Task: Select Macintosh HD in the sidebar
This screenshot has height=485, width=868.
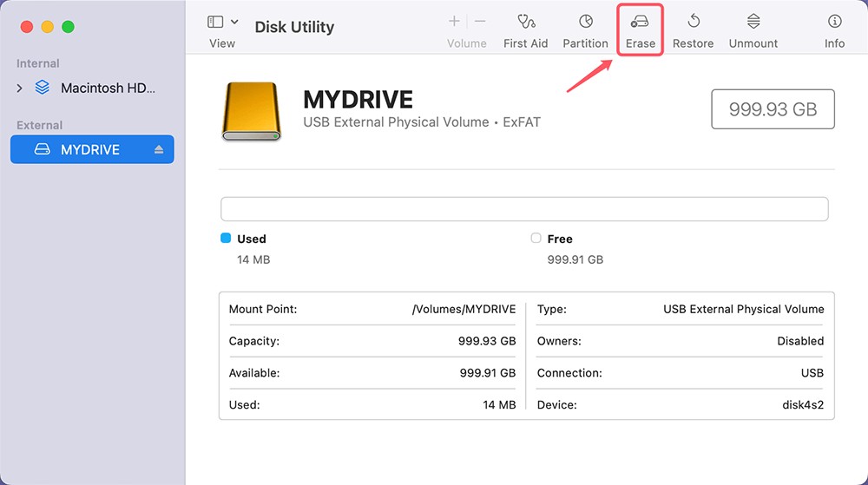Action: point(108,88)
